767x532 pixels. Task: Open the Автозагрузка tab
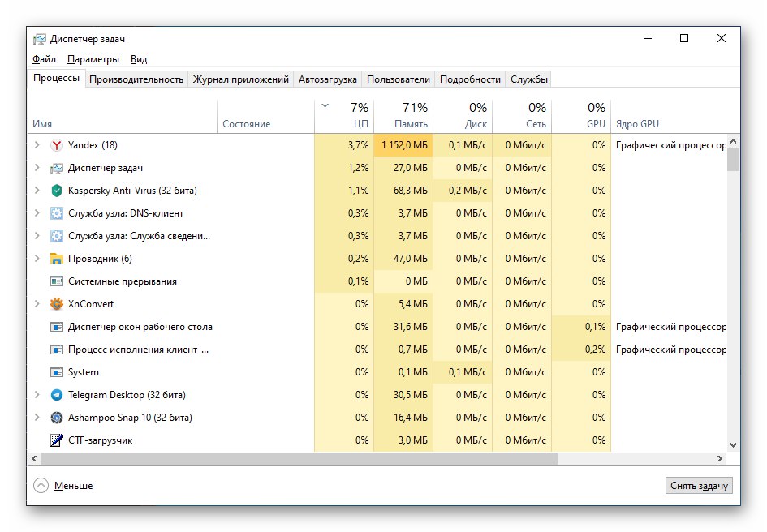(x=326, y=79)
